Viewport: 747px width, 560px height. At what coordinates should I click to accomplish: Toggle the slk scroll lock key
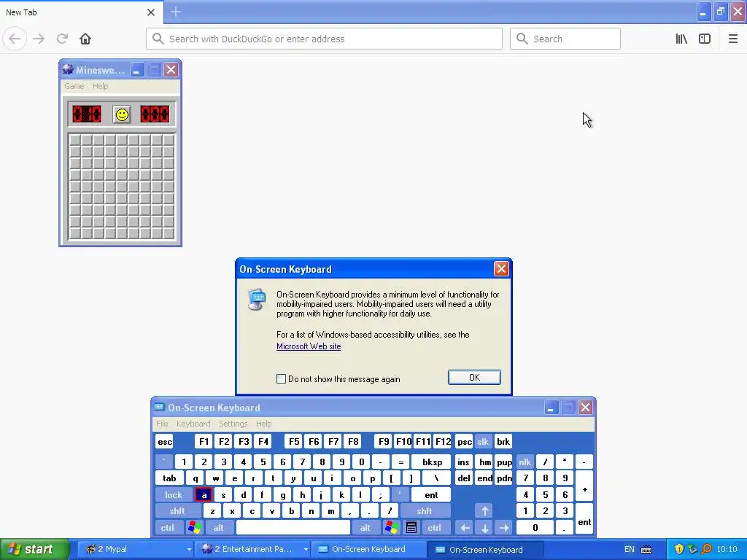pyautogui.click(x=483, y=441)
